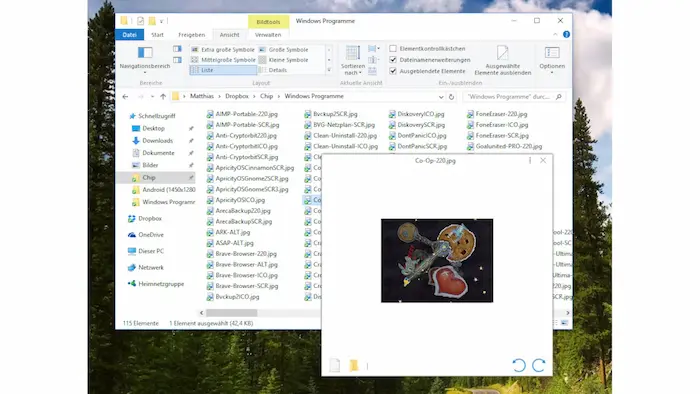Expand the layout gallery more arrow
This screenshot has height=394, width=700.
(x=329, y=70)
